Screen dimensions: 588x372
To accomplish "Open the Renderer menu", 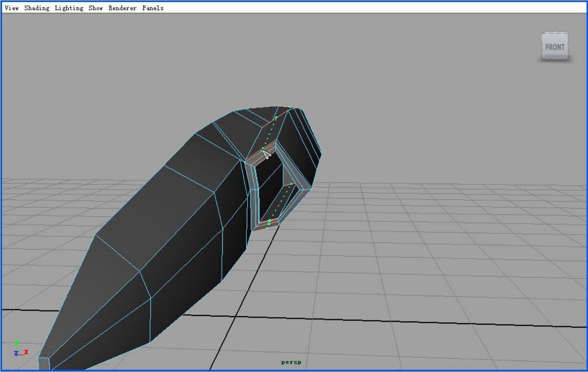I will coord(122,8).
